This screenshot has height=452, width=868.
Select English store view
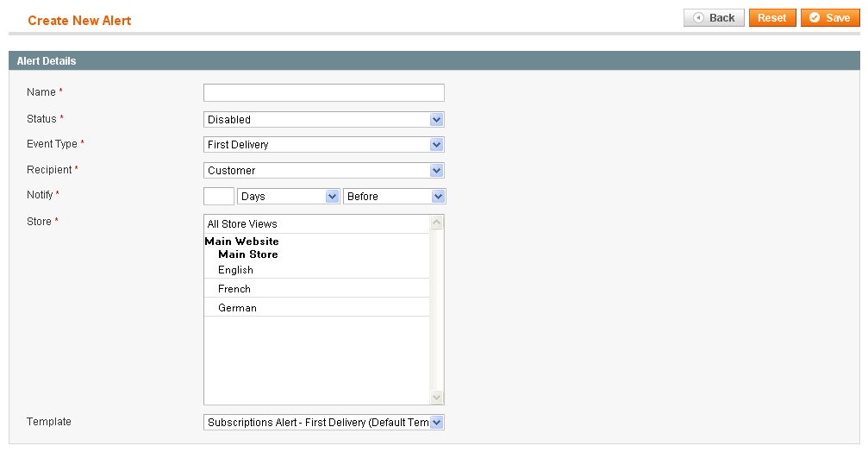click(316, 270)
